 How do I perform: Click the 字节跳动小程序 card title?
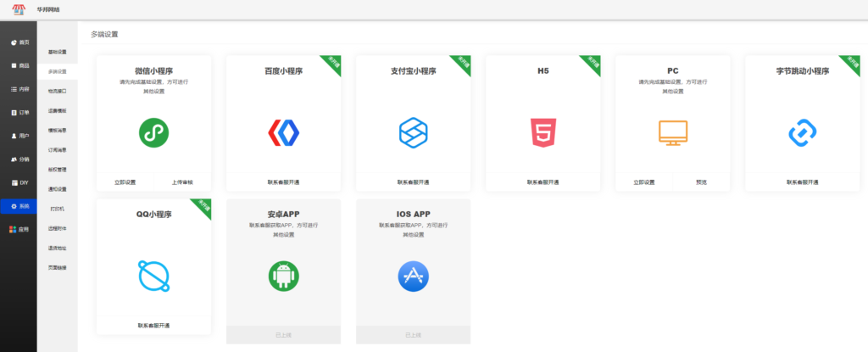(803, 71)
